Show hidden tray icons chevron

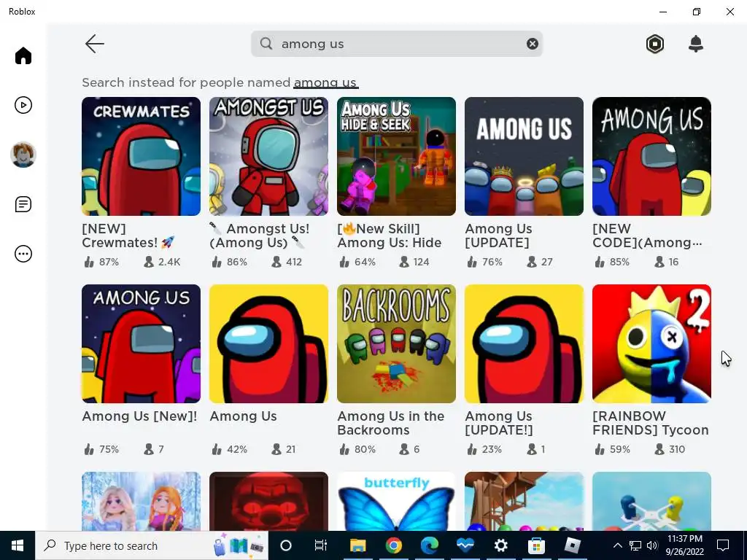tap(617, 545)
